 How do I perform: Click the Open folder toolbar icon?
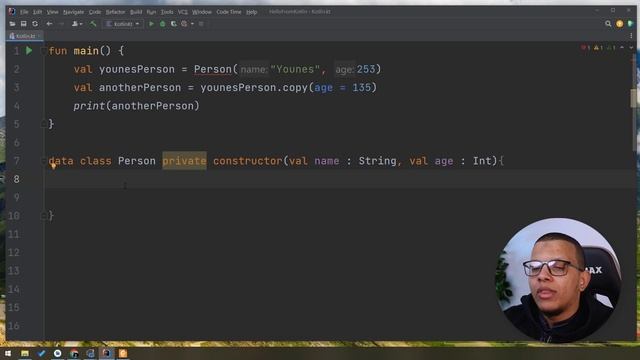pyautogui.click(x=12, y=24)
